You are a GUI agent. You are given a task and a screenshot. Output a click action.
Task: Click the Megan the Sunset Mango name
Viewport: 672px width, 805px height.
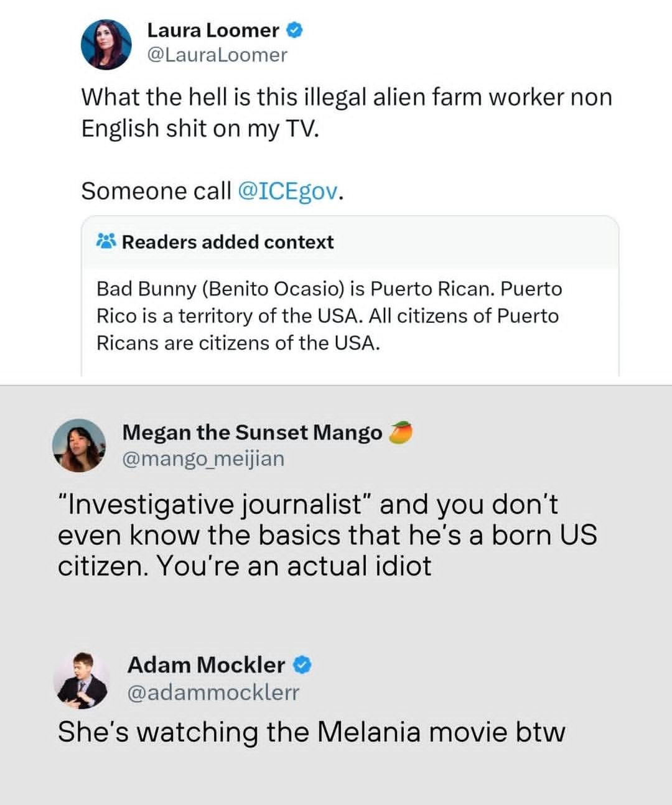tap(252, 432)
